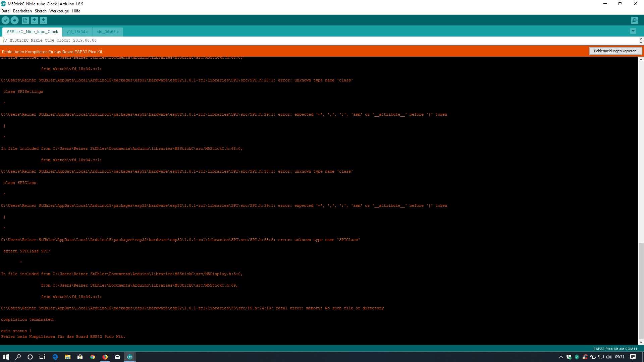Open the Hilfe menu

click(76, 11)
